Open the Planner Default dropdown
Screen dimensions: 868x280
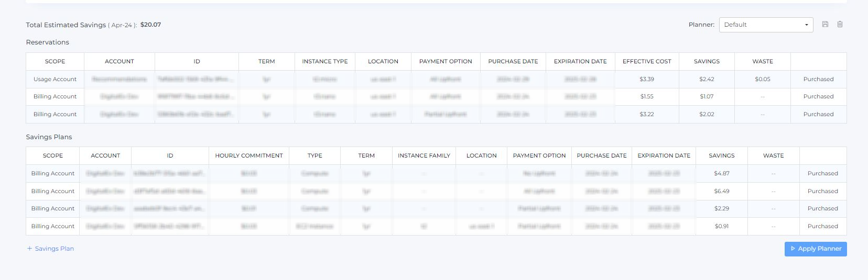765,25
